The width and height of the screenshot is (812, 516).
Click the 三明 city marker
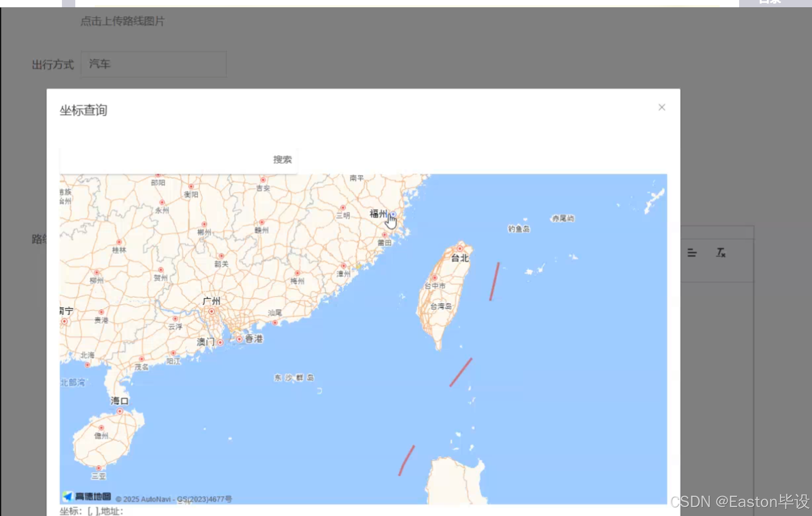point(343,207)
